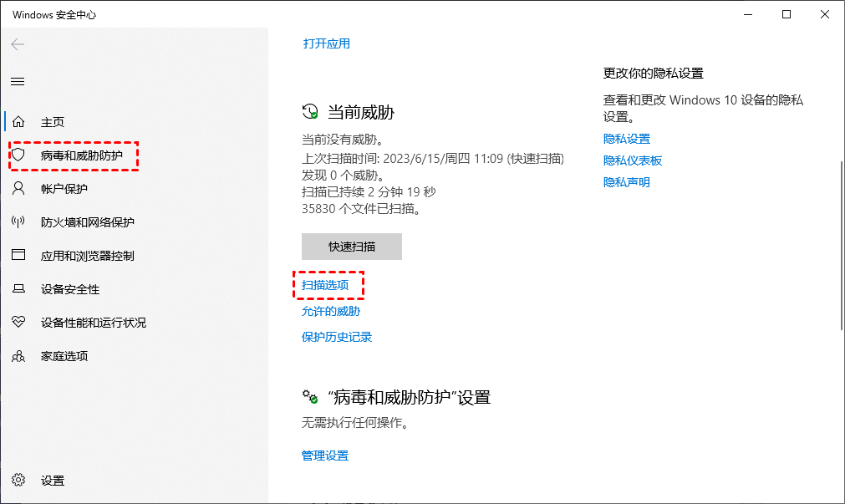This screenshot has height=504, width=845.
Task: Minimize the Windows 安全中心 window
Action: 748,14
